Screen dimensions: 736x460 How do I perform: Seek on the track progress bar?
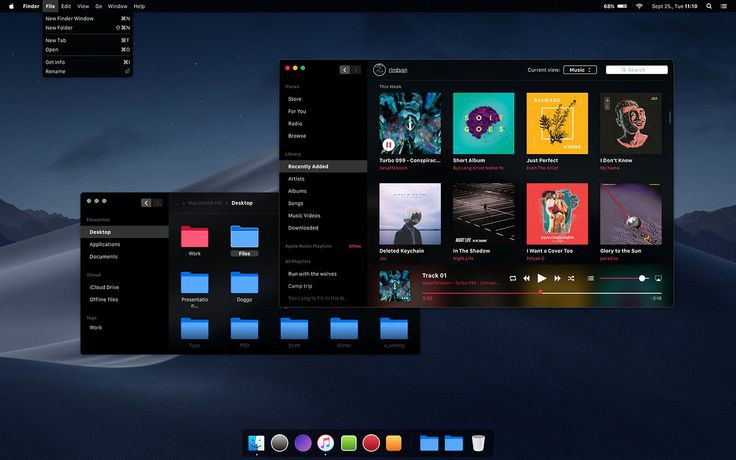[x=542, y=292]
